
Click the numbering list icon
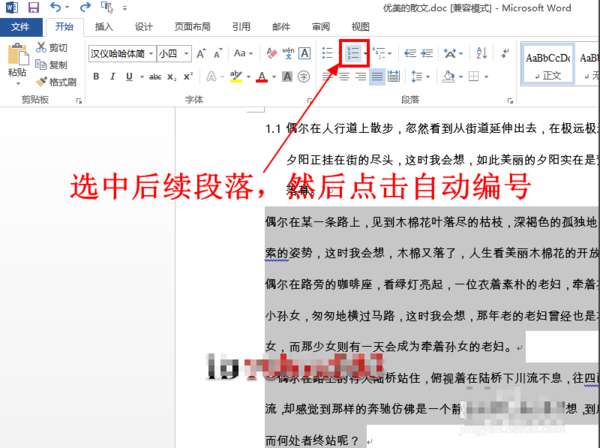[x=353, y=54]
